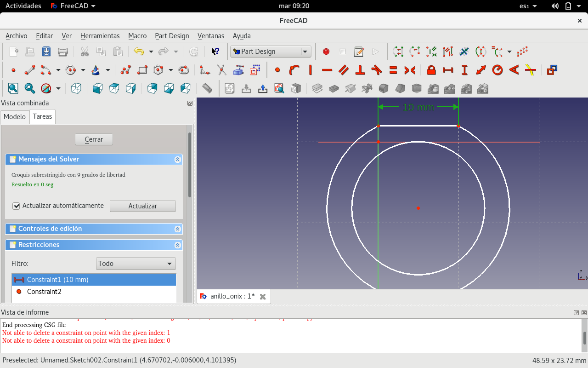Open the Filtro Todo dropdown

pos(136,264)
